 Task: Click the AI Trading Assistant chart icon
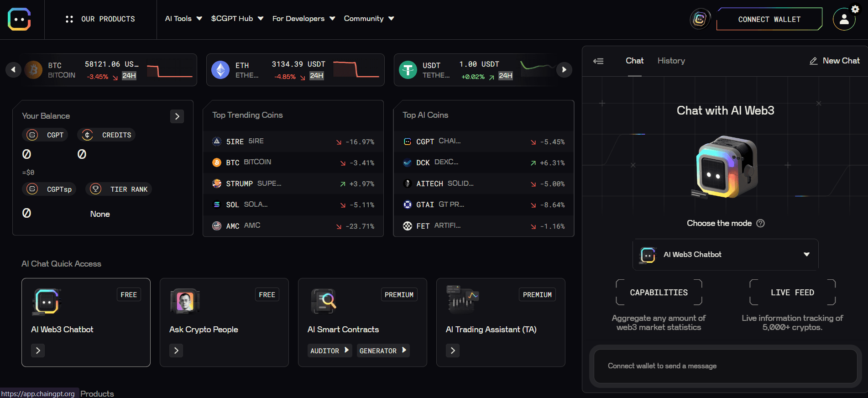(462, 299)
